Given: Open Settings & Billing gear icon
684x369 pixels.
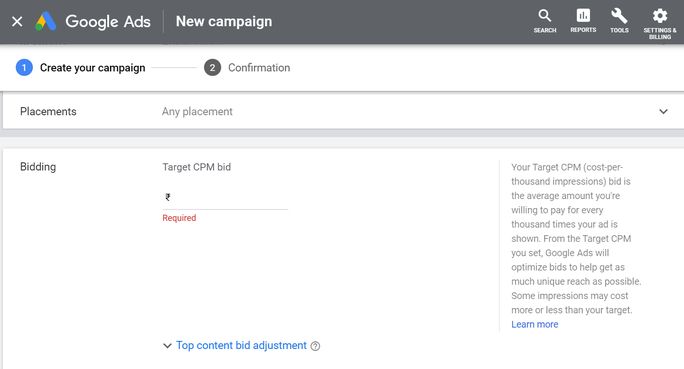Looking at the screenshot, I should coord(660,24).
